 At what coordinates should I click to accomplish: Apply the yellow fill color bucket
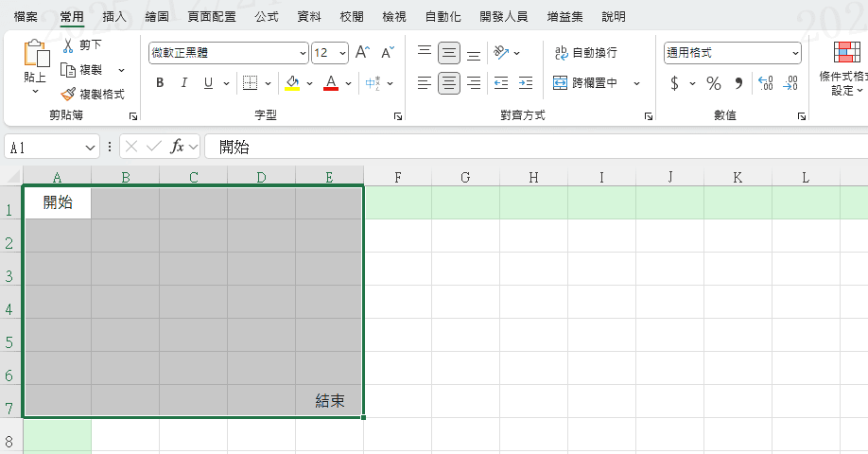pyautogui.click(x=293, y=83)
